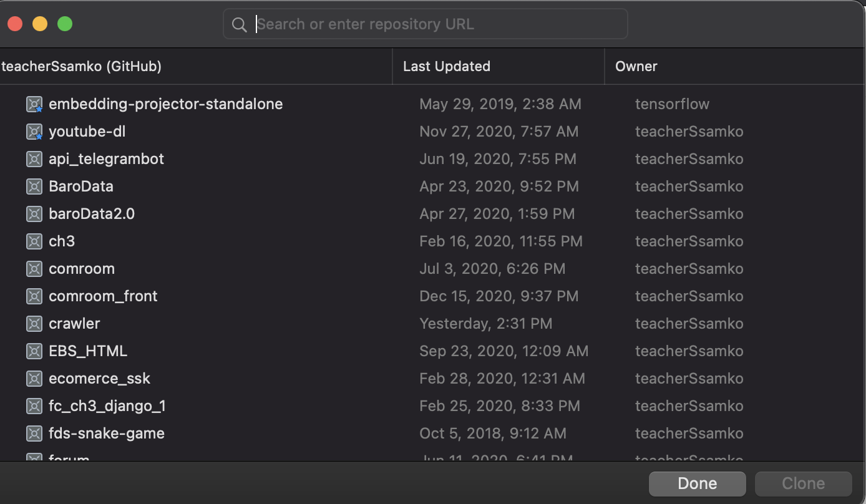Click the date Sep 23, 2020, 12:09 AM
The image size is (866, 504).
tap(504, 351)
